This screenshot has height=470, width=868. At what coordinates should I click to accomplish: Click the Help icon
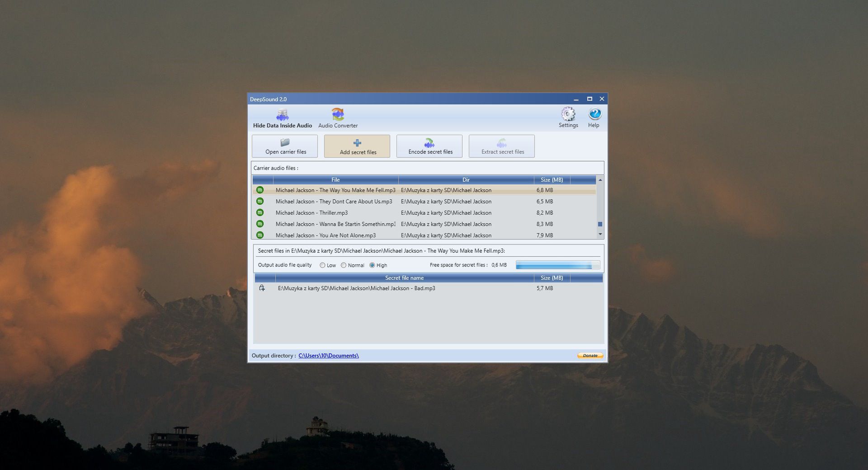click(x=594, y=115)
